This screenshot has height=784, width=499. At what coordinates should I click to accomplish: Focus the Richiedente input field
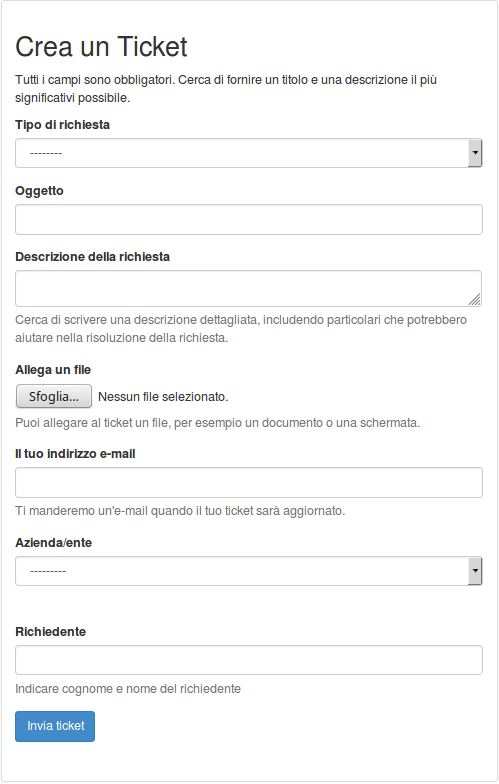click(248, 660)
